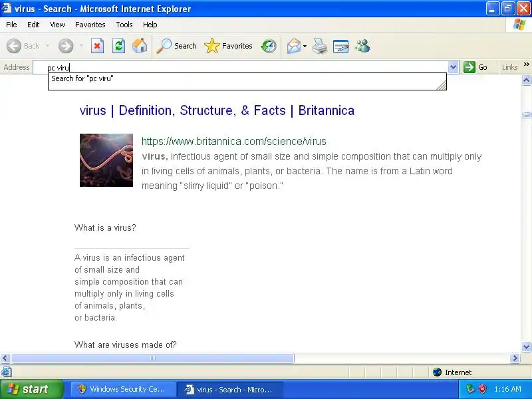The image size is (532, 399).
Task: Click the 1:16 AM clock
Action: (x=507, y=389)
